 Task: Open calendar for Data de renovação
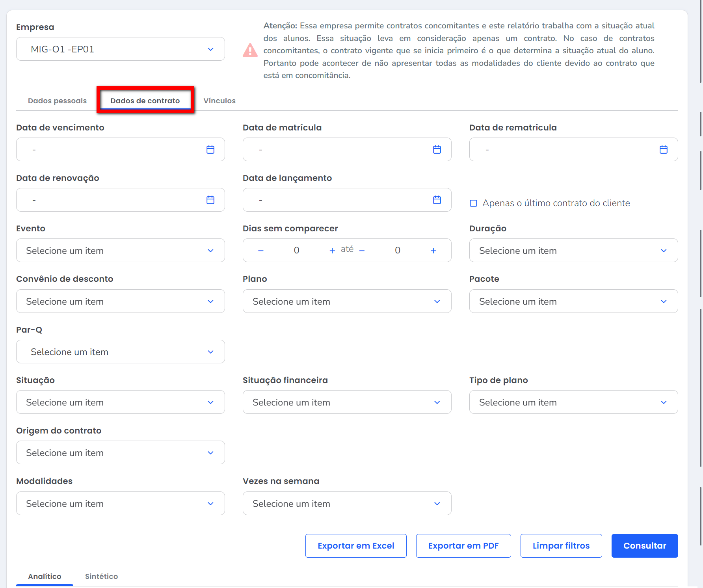210,200
